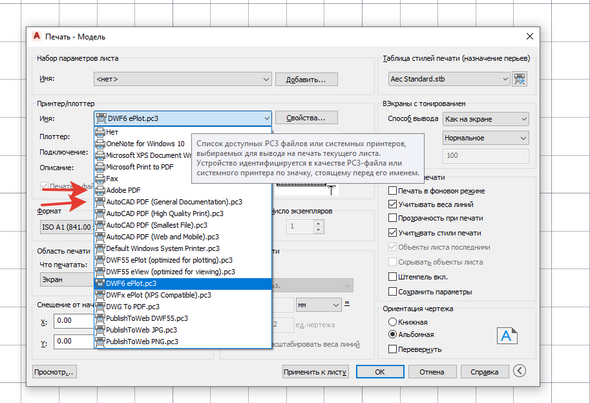Open Aec Standard.stb plot style dropdown

point(449,79)
